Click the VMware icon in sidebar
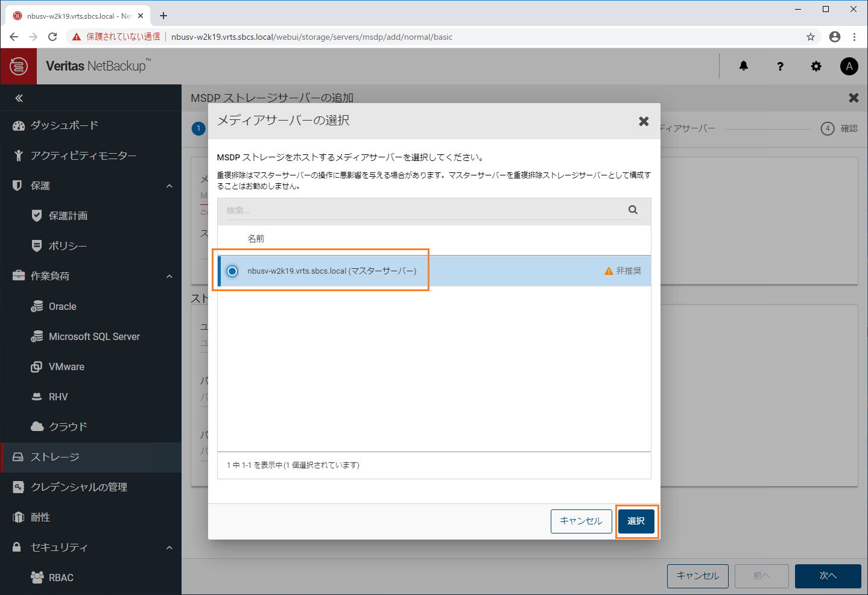Viewport: 868px width, 595px height. click(x=37, y=367)
